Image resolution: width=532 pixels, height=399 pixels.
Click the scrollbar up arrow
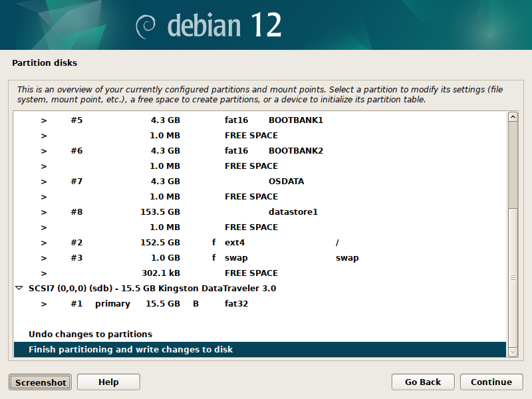[513, 117]
